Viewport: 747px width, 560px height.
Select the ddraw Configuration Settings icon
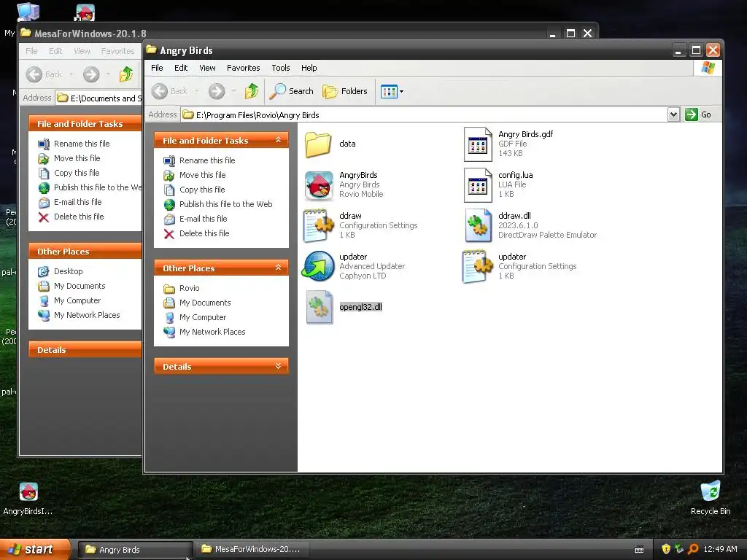319,226
